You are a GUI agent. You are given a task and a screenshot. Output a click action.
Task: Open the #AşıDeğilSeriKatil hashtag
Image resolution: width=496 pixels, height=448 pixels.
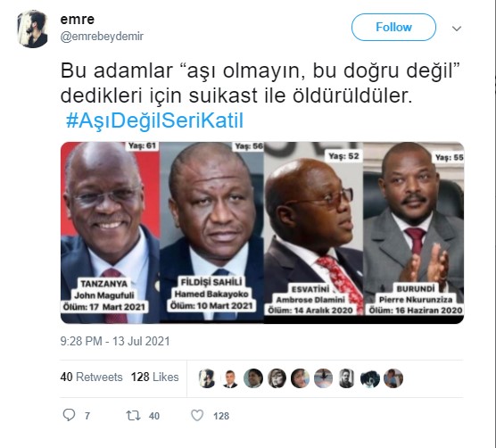[x=154, y=120]
